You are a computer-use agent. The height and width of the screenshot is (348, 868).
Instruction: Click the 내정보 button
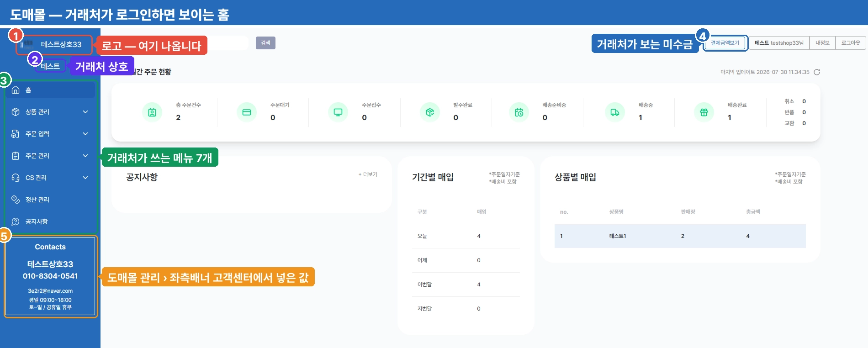(x=822, y=43)
